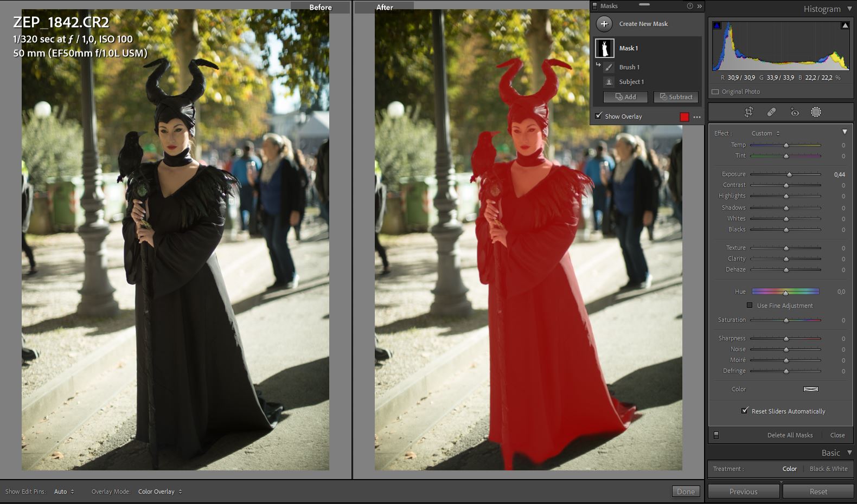This screenshot has height=504, width=857.
Task: Click the Whites slider handle
Action: (786, 219)
